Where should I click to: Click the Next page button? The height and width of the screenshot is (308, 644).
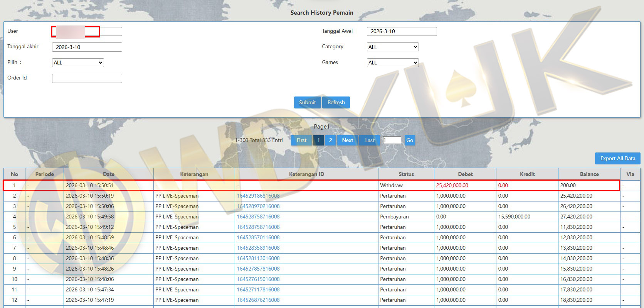[x=347, y=140]
